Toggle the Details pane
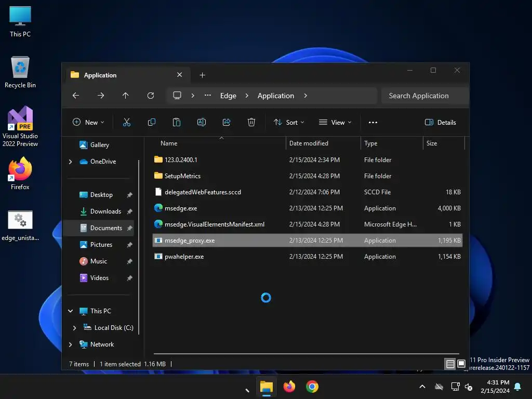The width and height of the screenshot is (532, 399). coord(441,123)
